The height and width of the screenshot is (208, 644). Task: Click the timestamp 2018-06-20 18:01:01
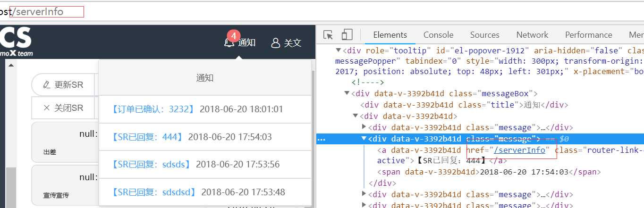pyautogui.click(x=241, y=109)
